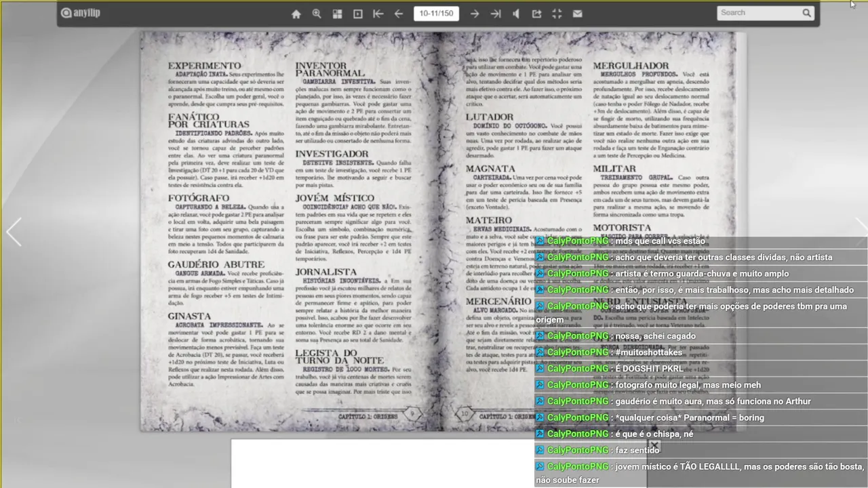
Task: Click the 'MILITAR' heading on right page
Action: [x=614, y=169]
